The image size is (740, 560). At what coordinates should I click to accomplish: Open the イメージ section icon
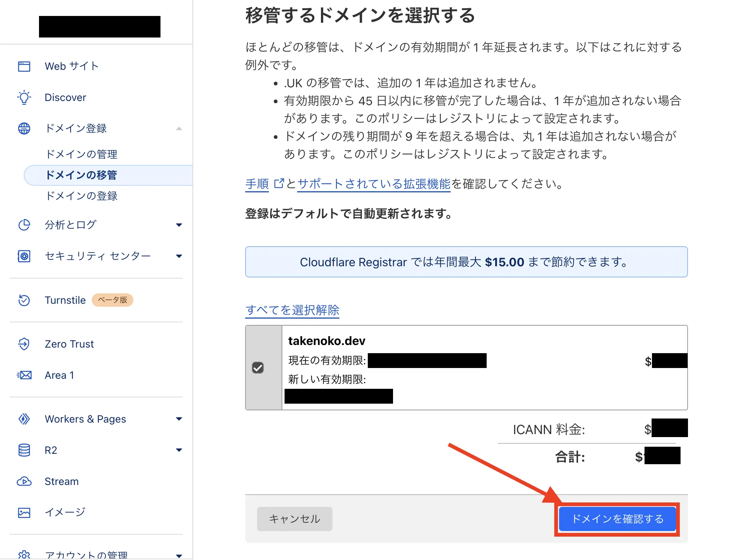tap(24, 512)
